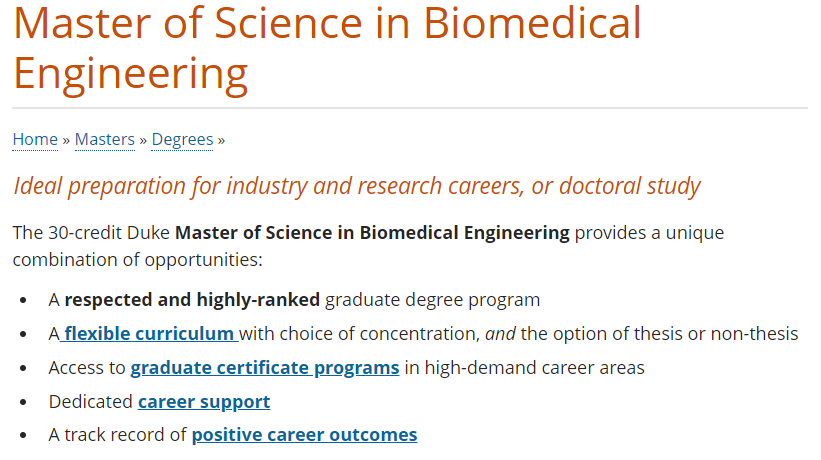Open the Home breadcrumb link
Image resolution: width=821 pixels, height=460 pixels.
[35, 140]
